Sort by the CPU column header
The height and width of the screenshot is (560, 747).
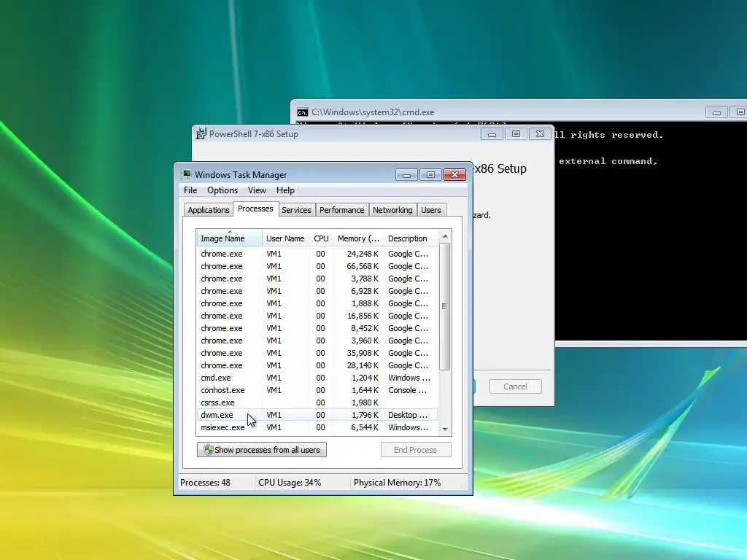(x=321, y=238)
